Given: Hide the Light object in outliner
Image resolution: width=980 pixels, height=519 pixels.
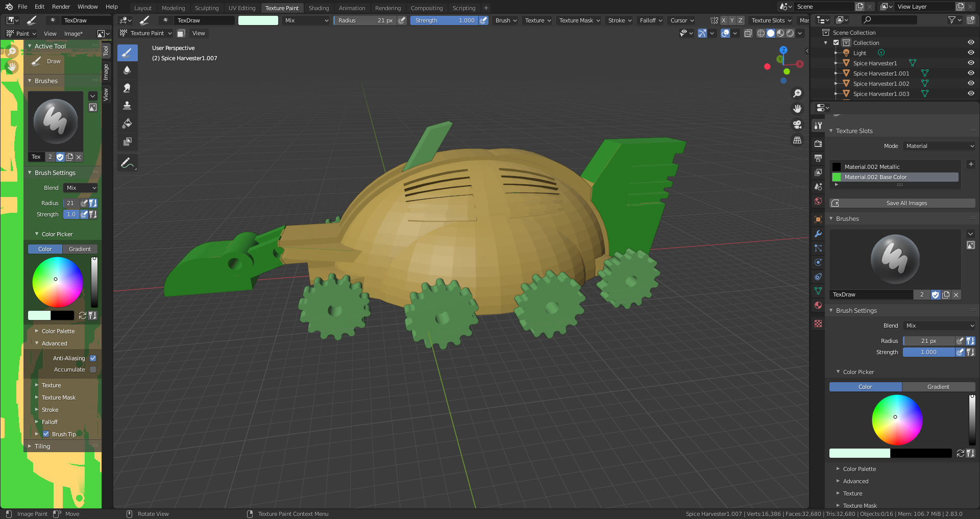Looking at the screenshot, I should click(x=971, y=53).
